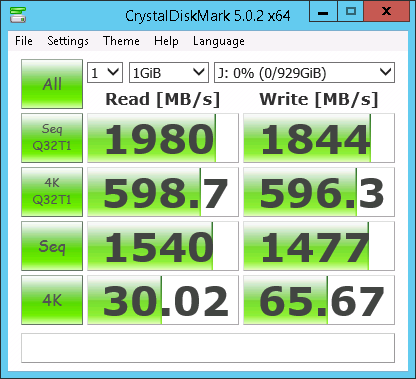Open the test count dropdown showing 1

click(105, 72)
